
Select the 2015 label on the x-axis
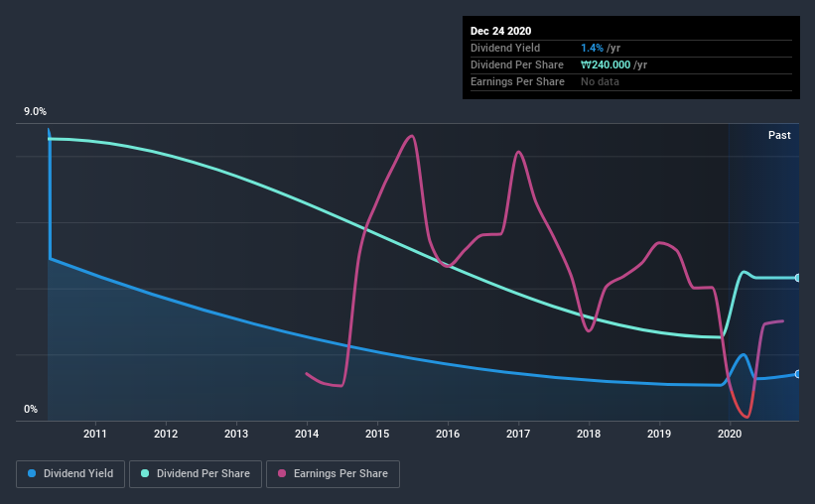pyautogui.click(x=377, y=434)
